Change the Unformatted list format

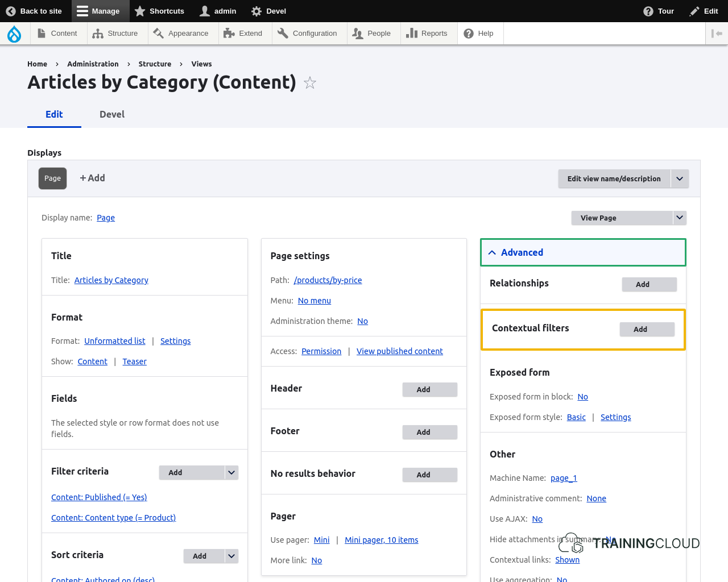pos(115,341)
